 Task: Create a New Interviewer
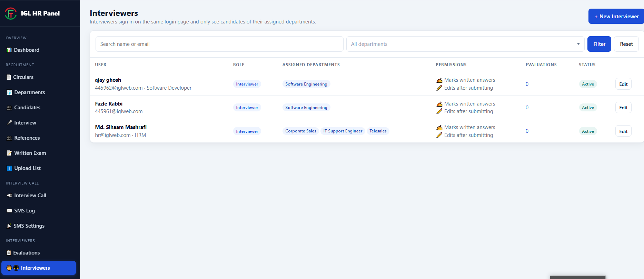tap(616, 16)
